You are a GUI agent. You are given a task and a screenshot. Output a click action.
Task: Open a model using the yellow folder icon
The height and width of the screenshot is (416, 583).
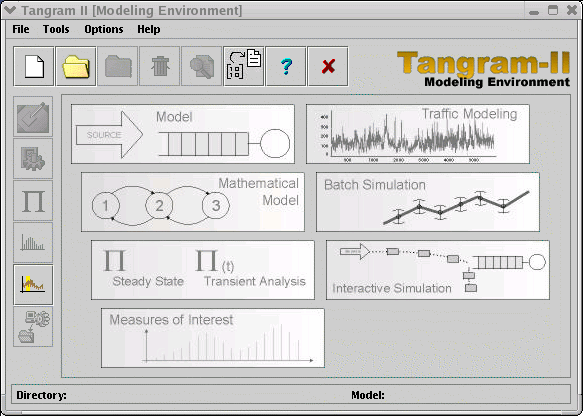click(76, 67)
